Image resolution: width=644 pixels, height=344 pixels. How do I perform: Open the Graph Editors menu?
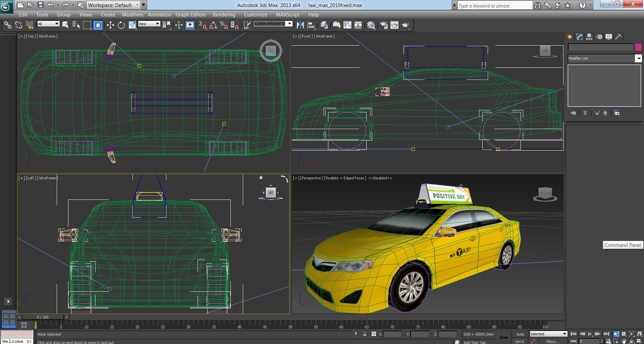click(x=191, y=15)
